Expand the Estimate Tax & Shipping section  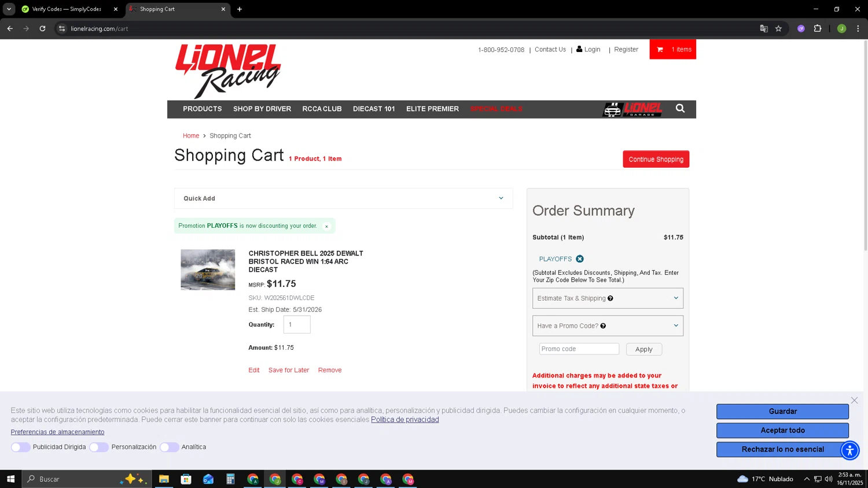(608, 298)
